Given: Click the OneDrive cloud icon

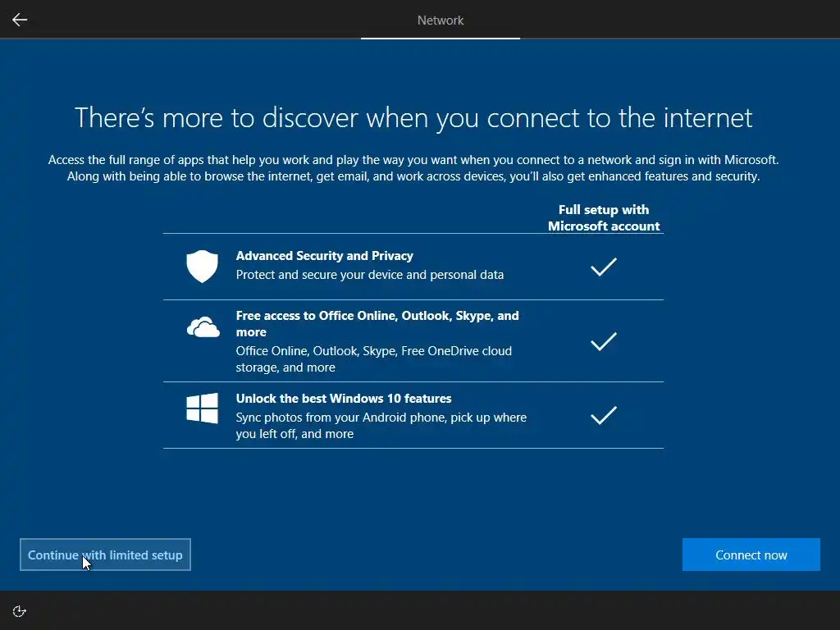Looking at the screenshot, I should (x=203, y=326).
